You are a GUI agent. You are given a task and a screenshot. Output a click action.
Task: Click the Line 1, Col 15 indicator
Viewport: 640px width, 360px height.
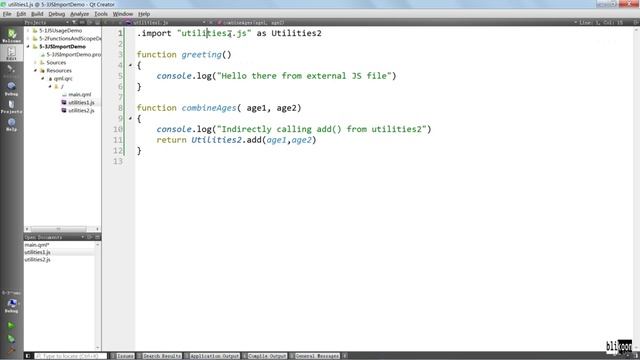click(x=601, y=22)
